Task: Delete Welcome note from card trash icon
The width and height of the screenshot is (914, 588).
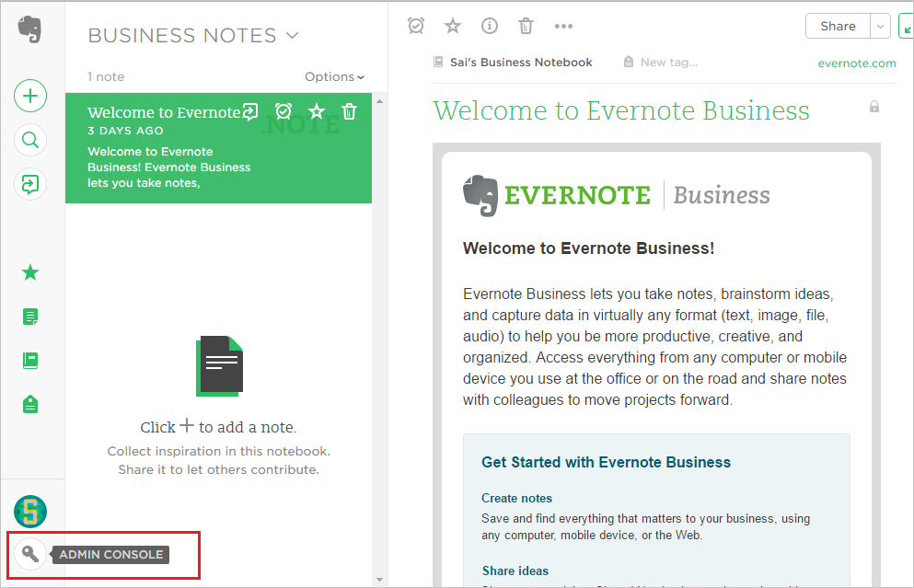Action: 349,110
